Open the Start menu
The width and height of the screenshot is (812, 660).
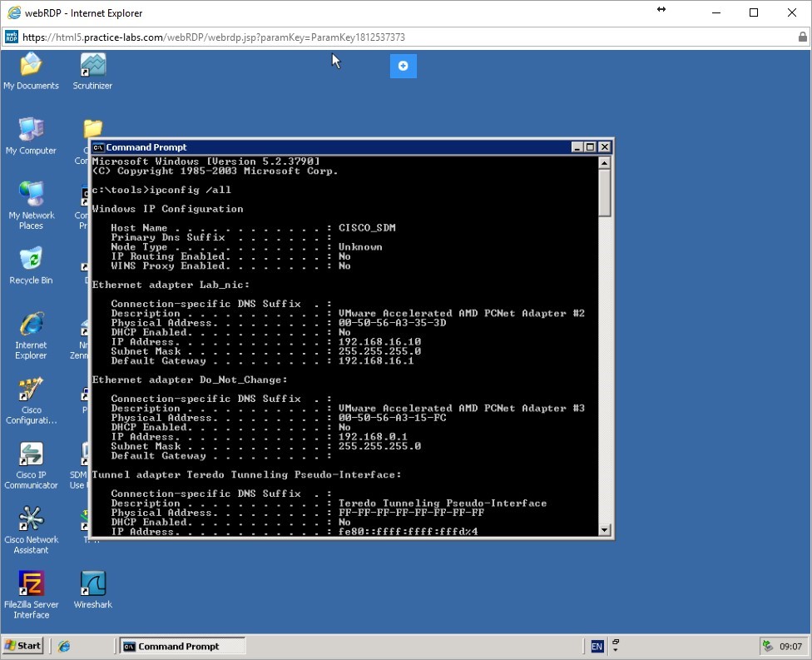tap(22, 646)
